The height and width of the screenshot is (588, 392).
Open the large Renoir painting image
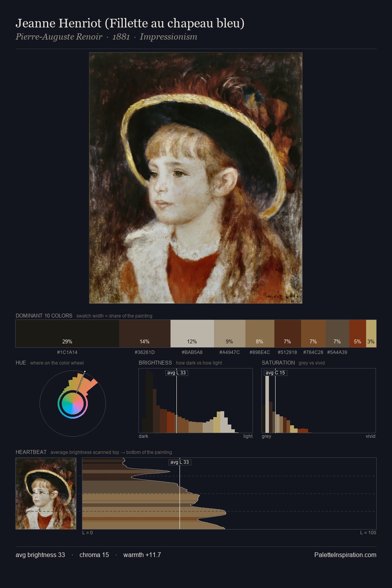click(196, 178)
